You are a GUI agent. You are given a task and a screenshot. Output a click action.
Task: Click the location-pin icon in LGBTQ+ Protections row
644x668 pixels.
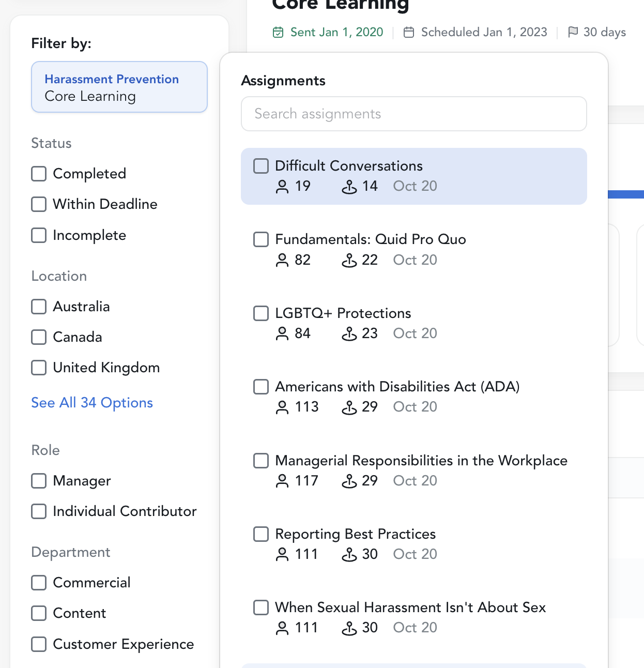click(349, 333)
